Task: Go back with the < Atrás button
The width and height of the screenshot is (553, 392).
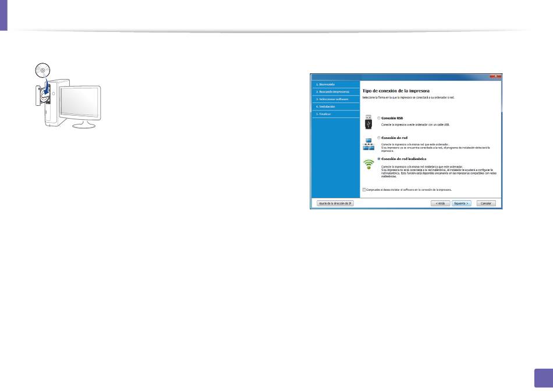Action: click(440, 204)
